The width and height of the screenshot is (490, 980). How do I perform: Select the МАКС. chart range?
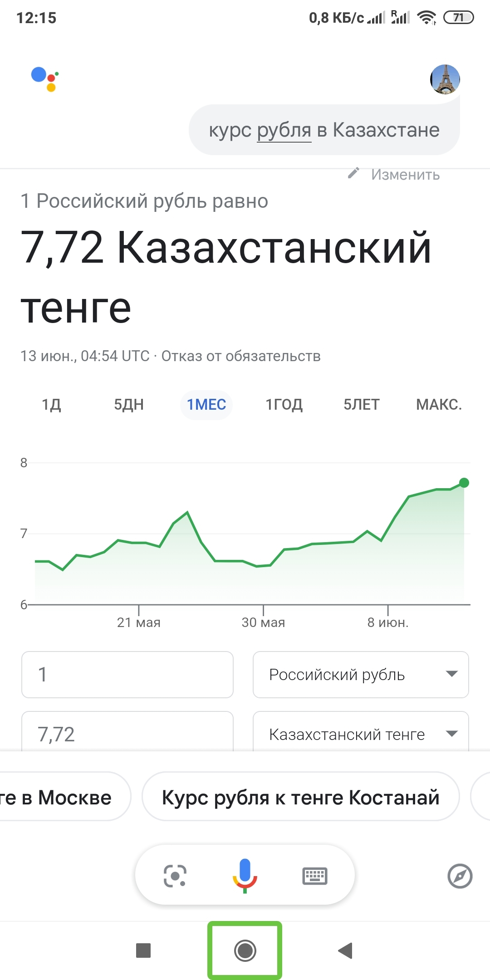[439, 404]
